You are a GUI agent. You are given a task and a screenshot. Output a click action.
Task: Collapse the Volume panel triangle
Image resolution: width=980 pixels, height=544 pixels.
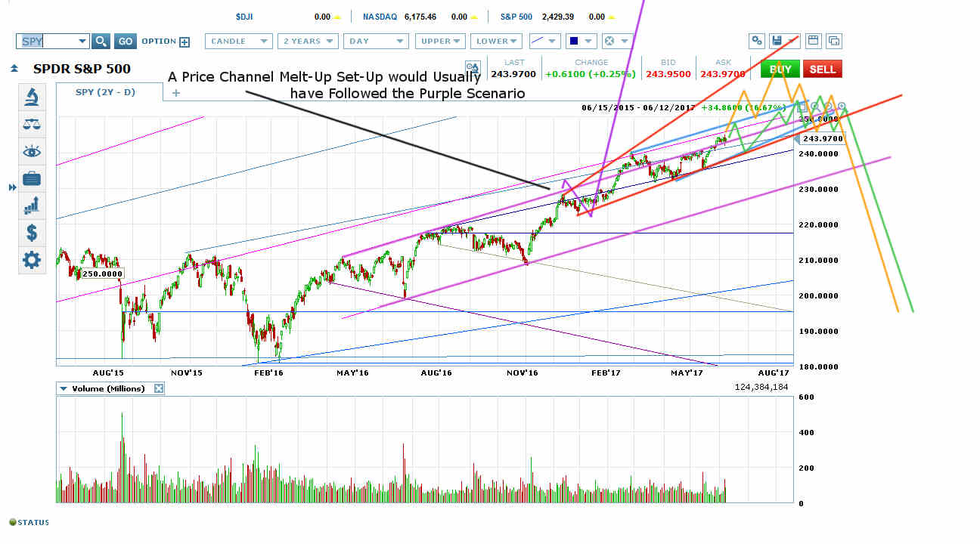pos(64,388)
